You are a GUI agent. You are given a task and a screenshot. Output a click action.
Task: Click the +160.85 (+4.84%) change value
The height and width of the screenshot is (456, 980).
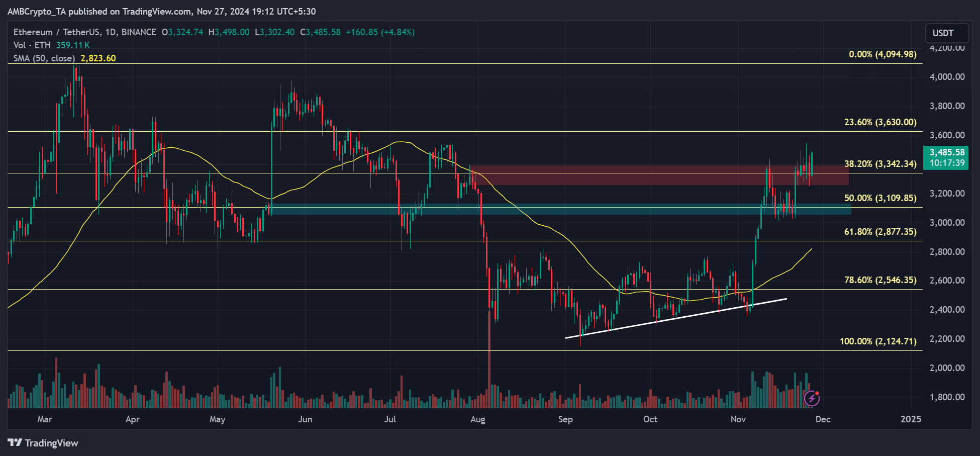coord(380,32)
